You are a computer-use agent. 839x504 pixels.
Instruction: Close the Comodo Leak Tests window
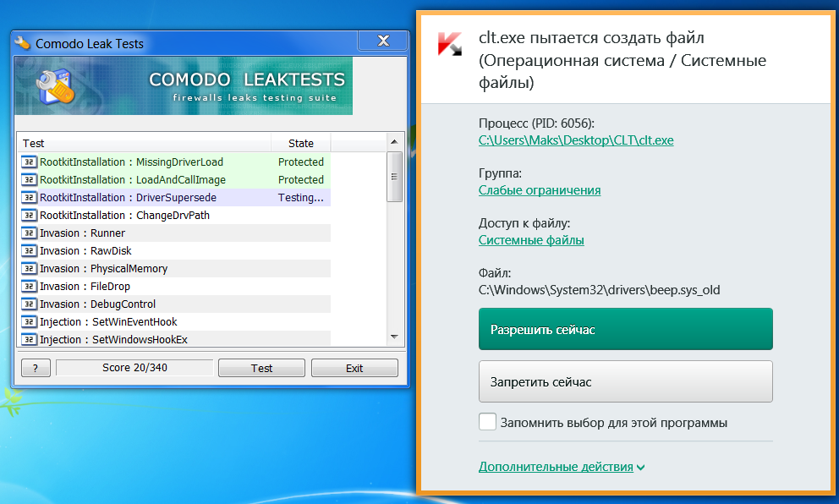tap(383, 41)
